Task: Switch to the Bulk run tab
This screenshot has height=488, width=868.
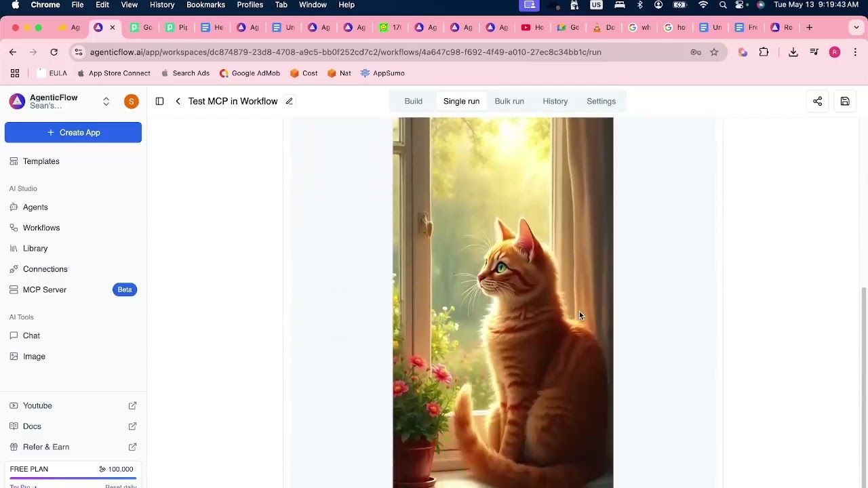Action: point(509,101)
